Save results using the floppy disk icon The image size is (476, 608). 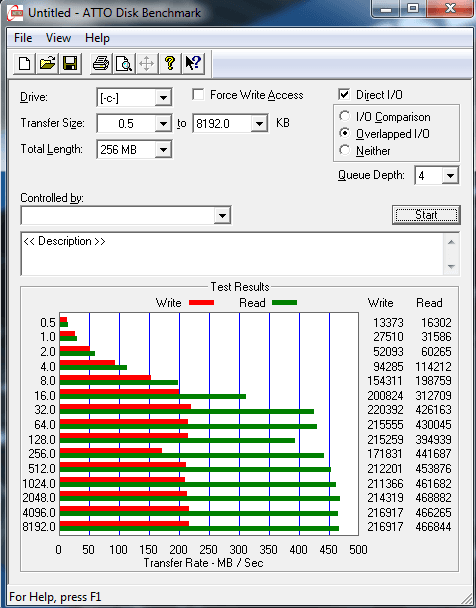tap(70, 63)
